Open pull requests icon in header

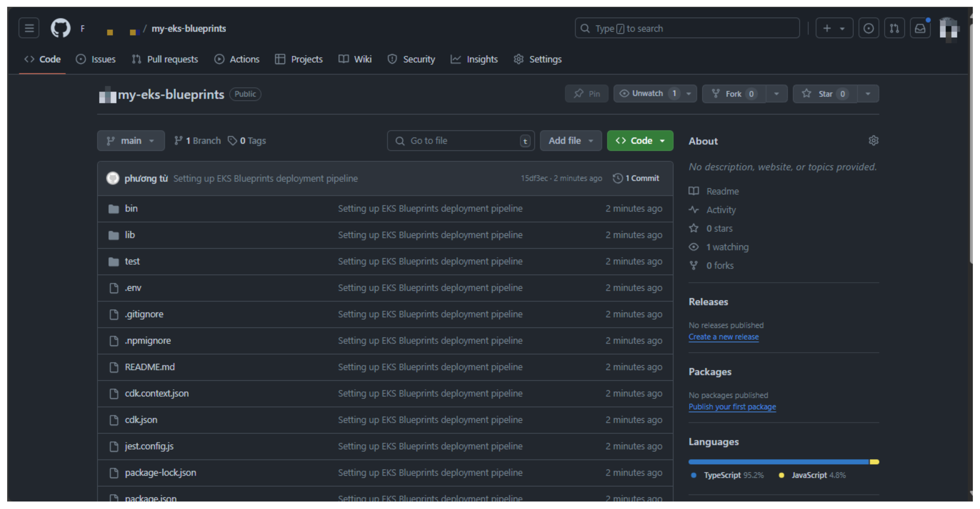pos(894,28)
